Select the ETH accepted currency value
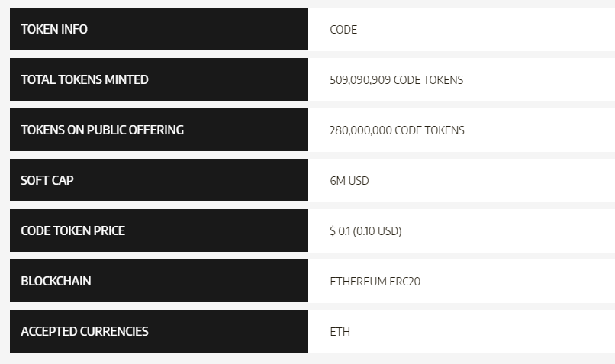615x364 pixels. coord(340,332)
